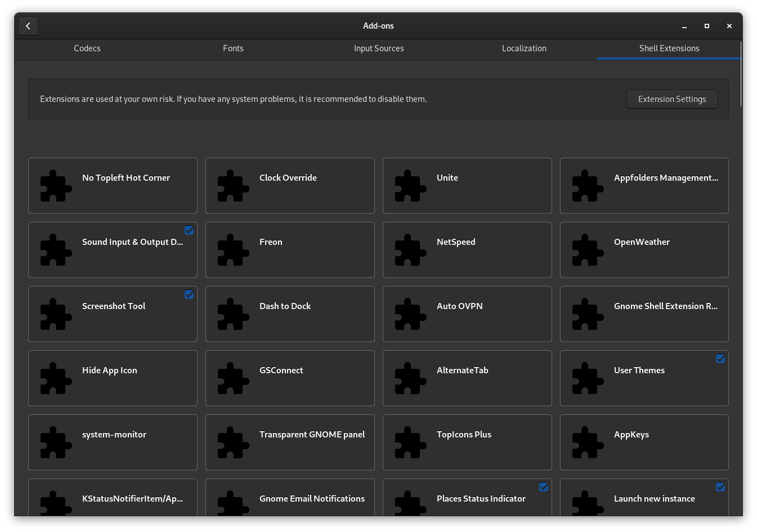Image resolution: width=757 pixels, height=532 pixels.
Task: Select the Dash to Dock label
Action: click(285, 306)
